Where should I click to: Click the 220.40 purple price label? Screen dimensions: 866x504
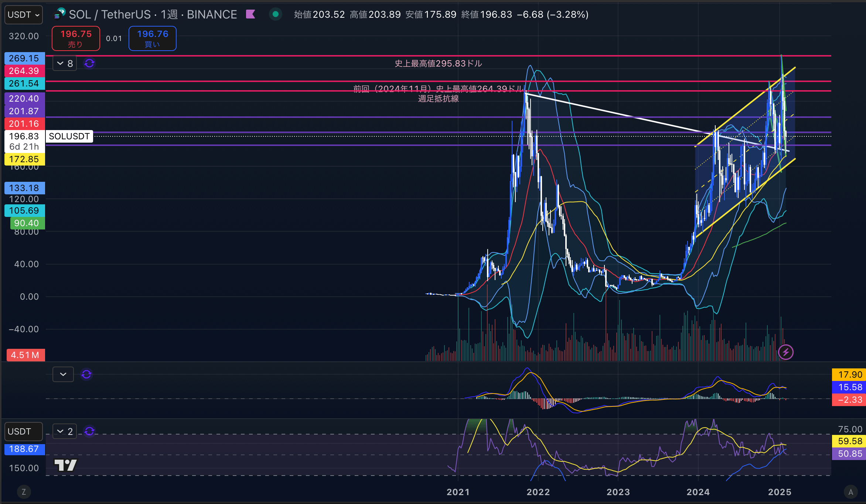(x=24, y=99)
